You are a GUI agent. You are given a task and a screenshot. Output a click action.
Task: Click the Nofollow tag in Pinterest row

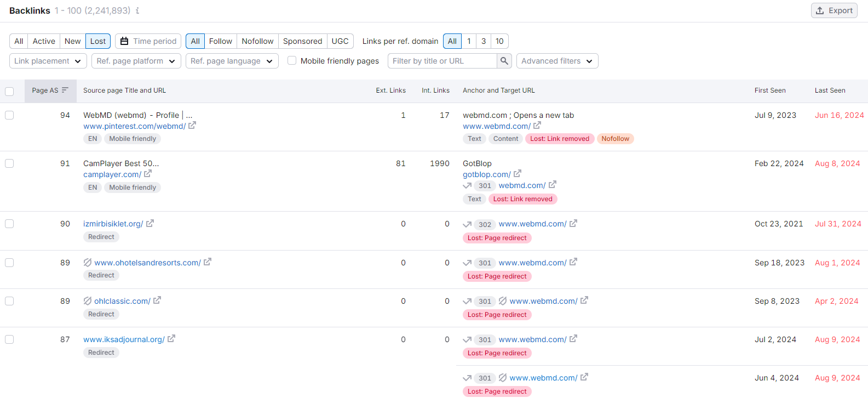616,139
